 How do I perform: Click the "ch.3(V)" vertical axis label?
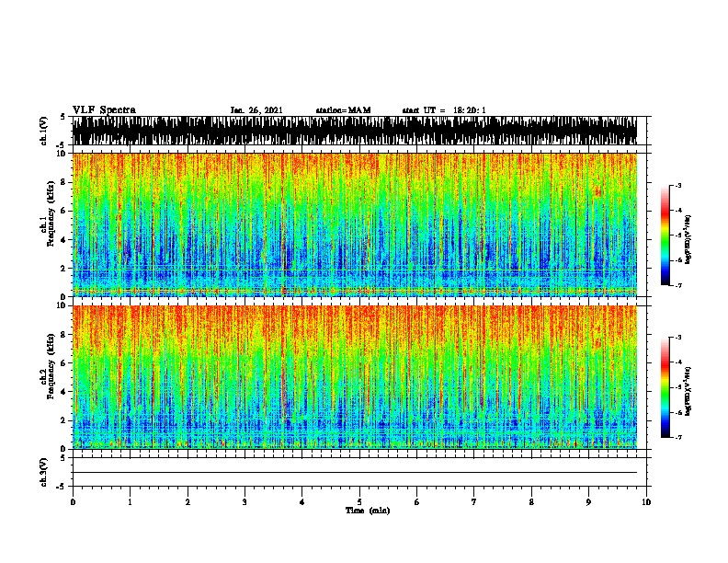[43, 472]
